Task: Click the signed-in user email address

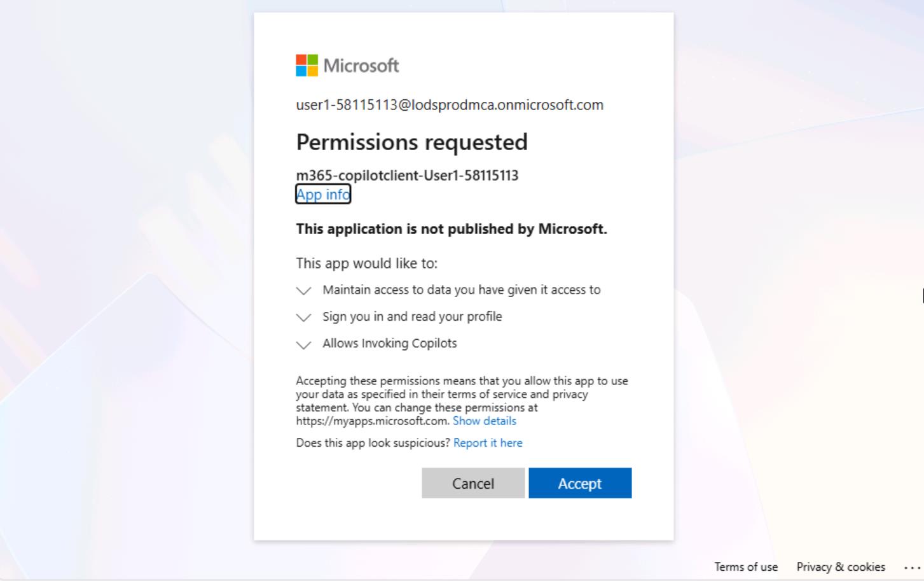Action: click(x=450, y=105)
